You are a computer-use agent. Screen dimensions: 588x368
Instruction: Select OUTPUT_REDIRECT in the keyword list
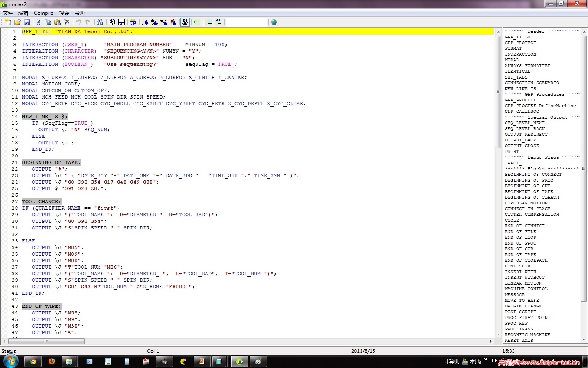tap(526, 134)
